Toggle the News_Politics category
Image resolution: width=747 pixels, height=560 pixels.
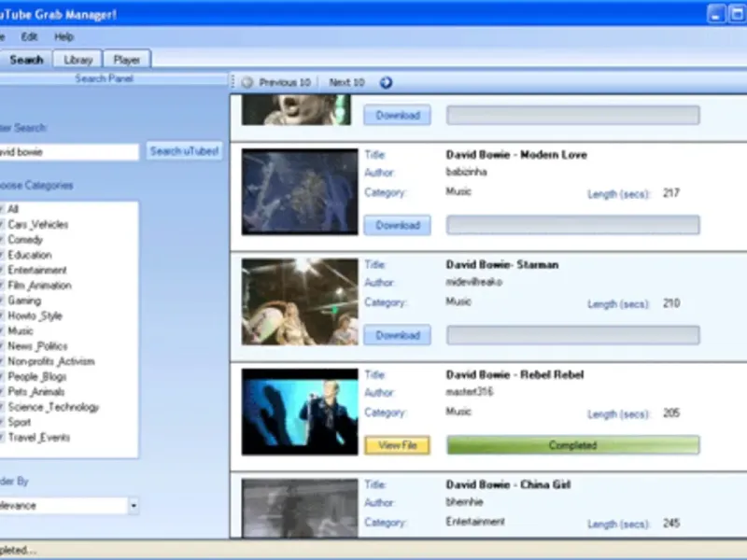37,346
